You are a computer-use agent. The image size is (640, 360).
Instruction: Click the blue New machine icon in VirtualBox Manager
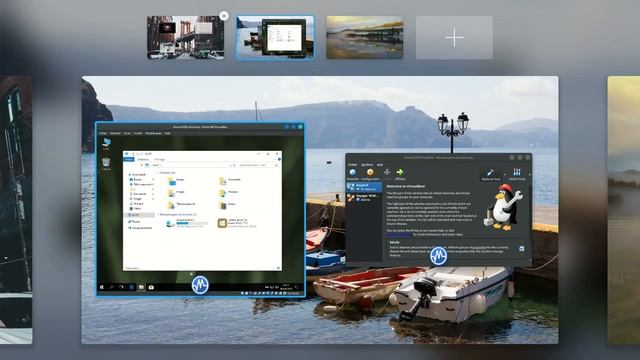coord(353,172)
